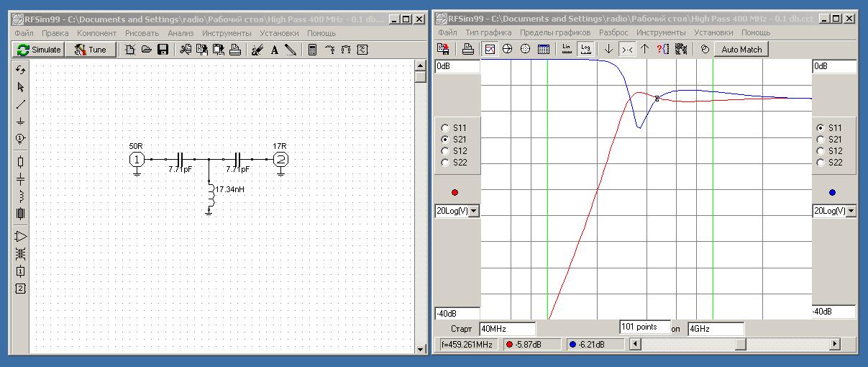Open the calculator tool
This screenshot has width=868, height=367.
click(x=312, y=50)
